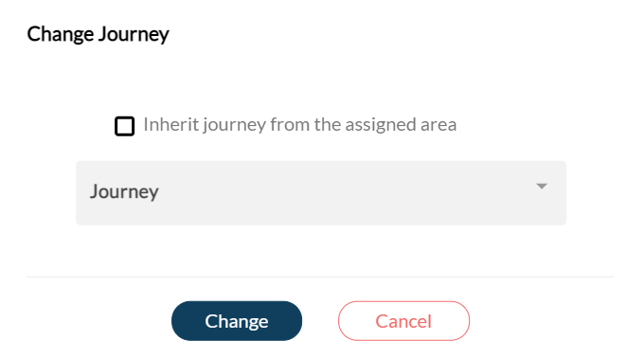Show journey options via the triangle indicator
The height and width of the screenshot is (358, 644).
coord(542,187)
